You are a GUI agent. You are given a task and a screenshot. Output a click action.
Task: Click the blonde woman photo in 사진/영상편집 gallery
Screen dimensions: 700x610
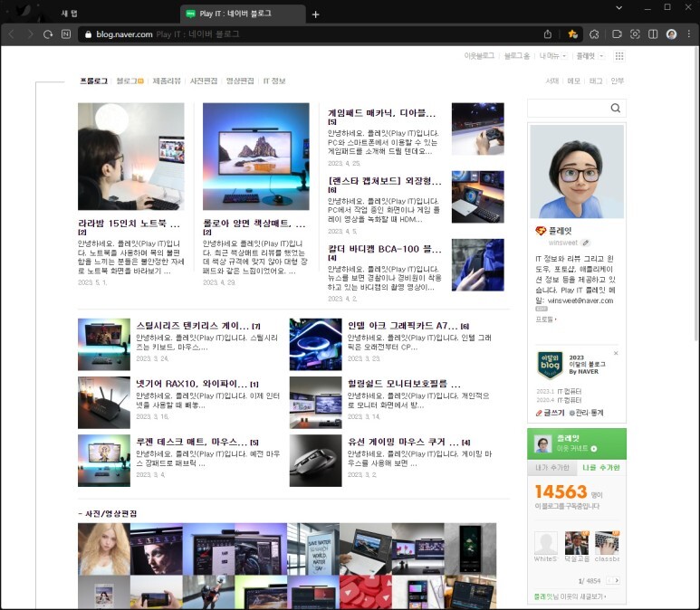pyautogui.click(x=103, y=548)
